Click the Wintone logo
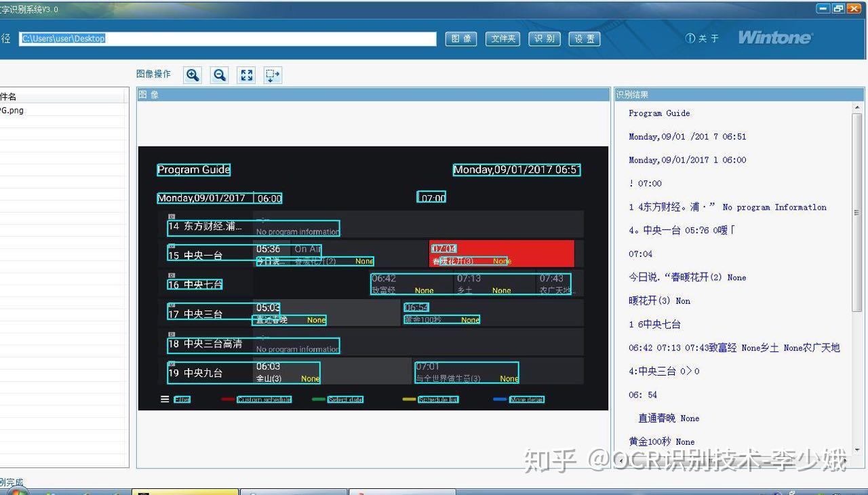Image resolution: width=868 pixels, height=495 pixels. 774,37
